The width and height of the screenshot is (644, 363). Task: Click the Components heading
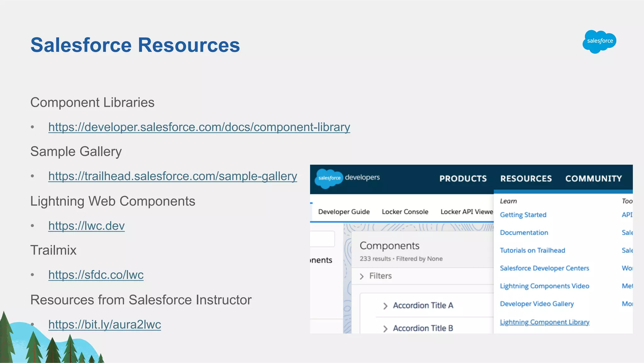click(390, 246)
